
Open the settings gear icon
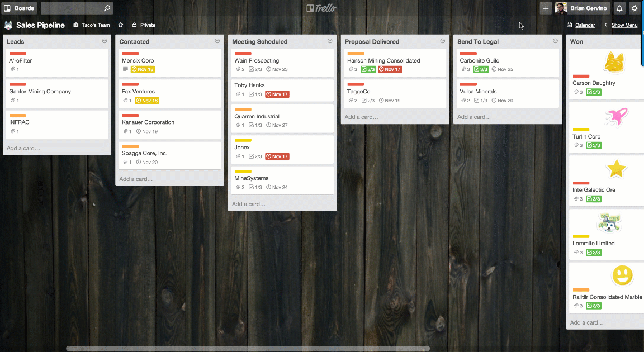point(634,8)
